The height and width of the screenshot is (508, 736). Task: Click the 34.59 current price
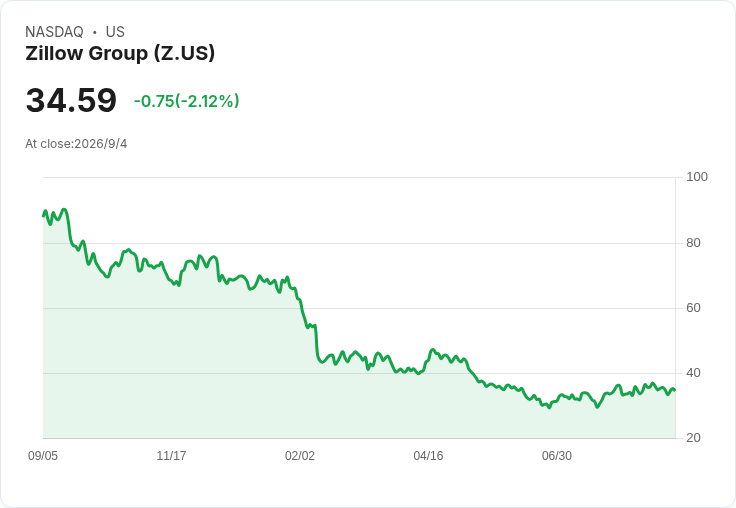click(71, 100)
